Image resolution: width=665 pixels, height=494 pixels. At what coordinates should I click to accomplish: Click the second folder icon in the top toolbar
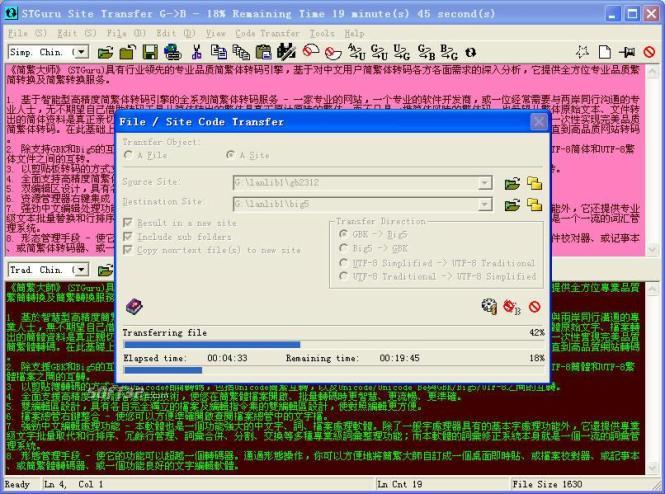tap(127, 53)
